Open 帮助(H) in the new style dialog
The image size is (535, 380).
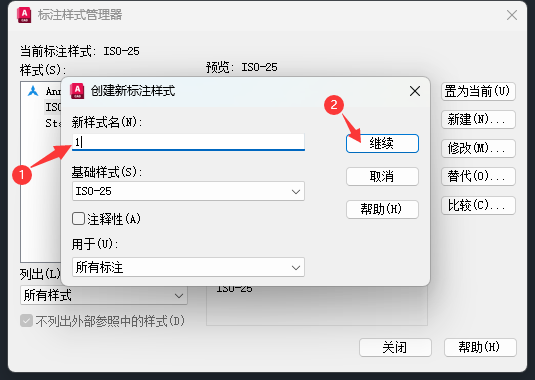[x=382, y=209]
